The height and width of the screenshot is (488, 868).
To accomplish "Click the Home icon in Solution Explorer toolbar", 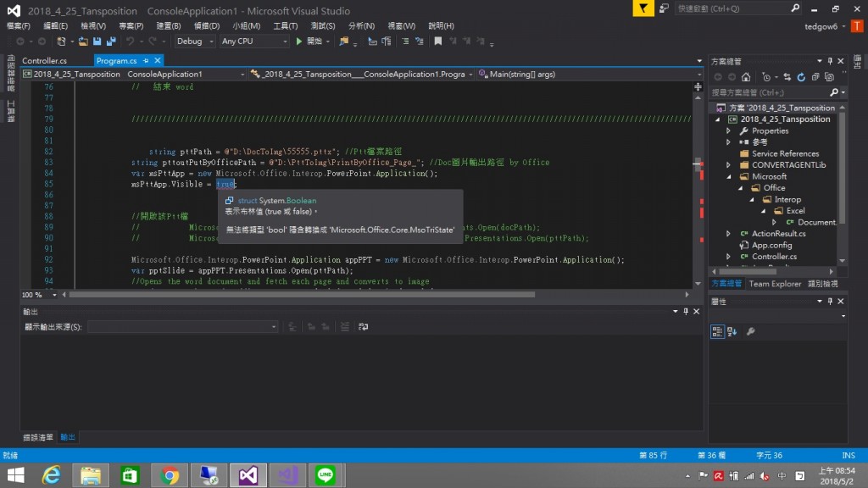I will tap(746, 77).
